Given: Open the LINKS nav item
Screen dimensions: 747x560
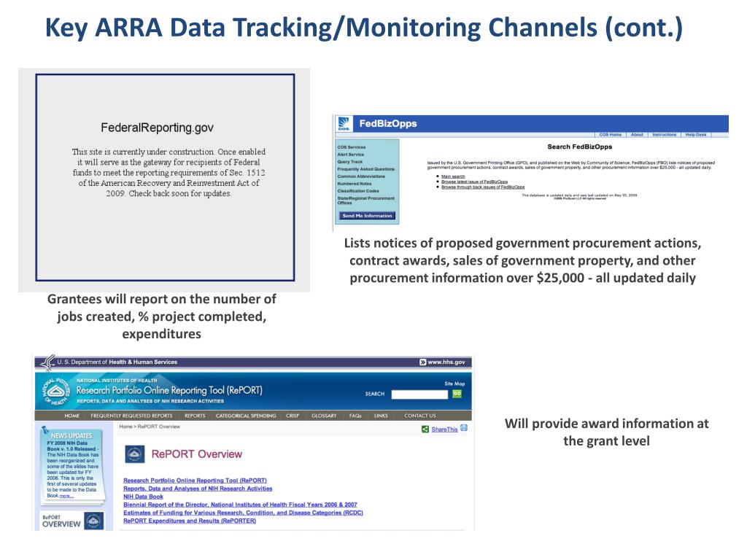Looking at the screenshot, I should pos(381,416).
